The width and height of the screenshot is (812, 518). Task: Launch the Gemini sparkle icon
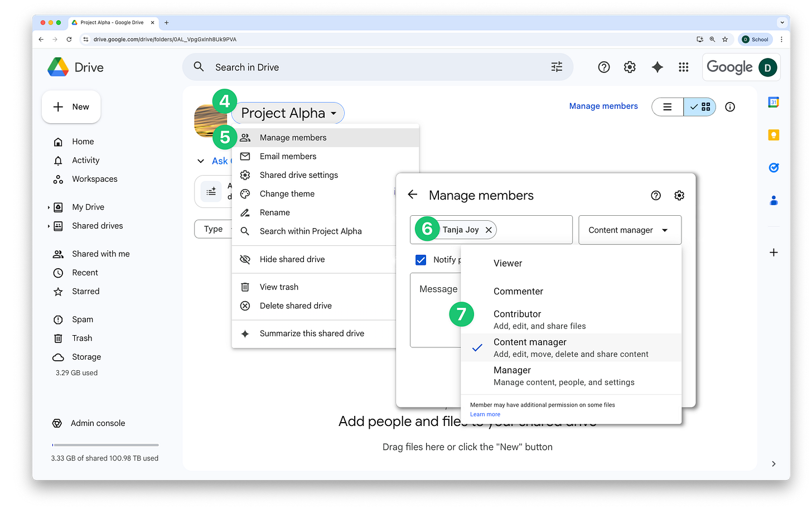(x=658, y=67)
